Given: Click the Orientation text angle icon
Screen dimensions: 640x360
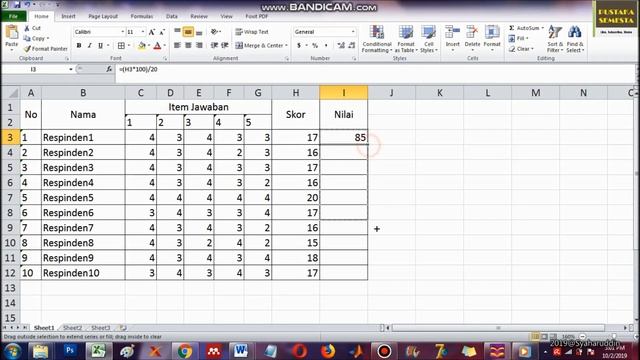Looking at the screenshot, I should [x=214, y=31].
